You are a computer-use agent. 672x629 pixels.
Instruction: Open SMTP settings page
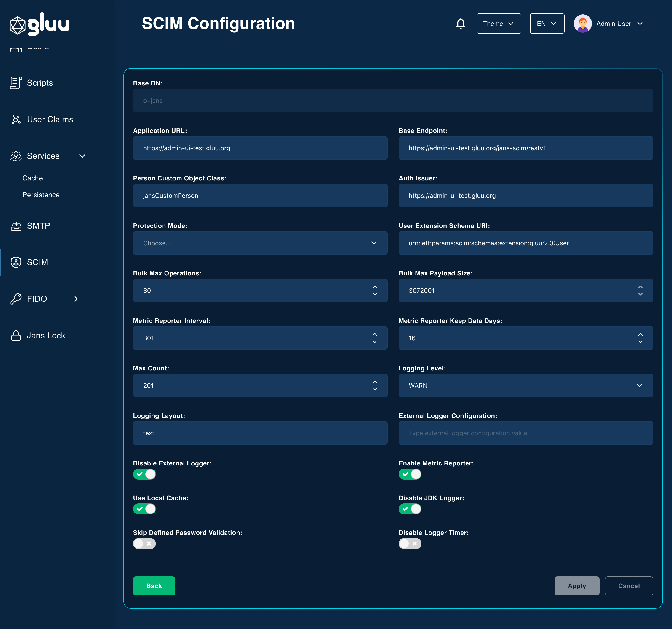39,226
